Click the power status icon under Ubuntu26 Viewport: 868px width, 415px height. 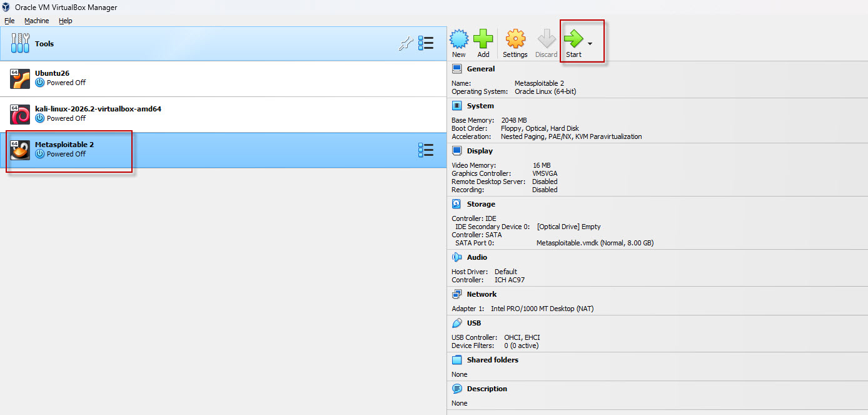pos(40,83)
